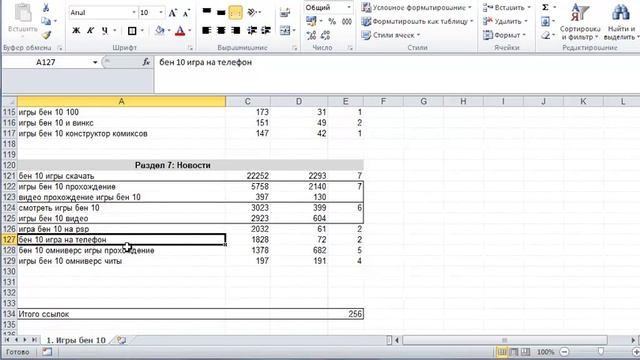Decrease font size with the small A icon
The height and width of the screenshot is (360, 640).
[x=187, y=13]
